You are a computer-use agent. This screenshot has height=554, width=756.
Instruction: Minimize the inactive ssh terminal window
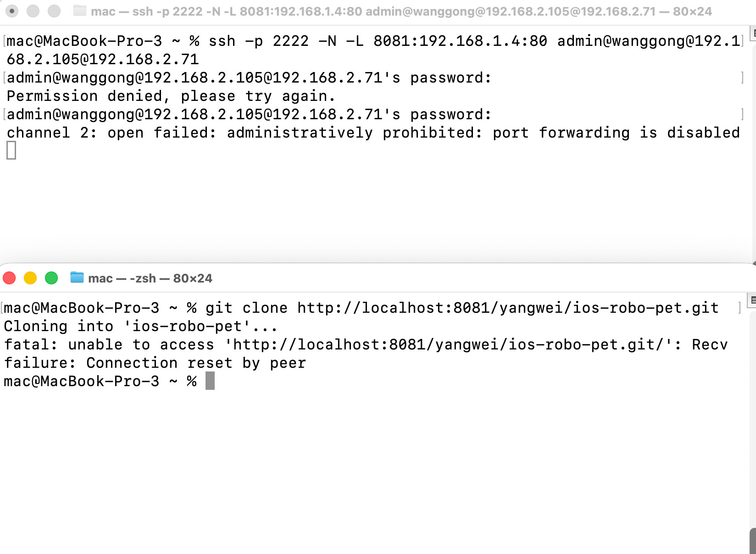pos(33,11)
